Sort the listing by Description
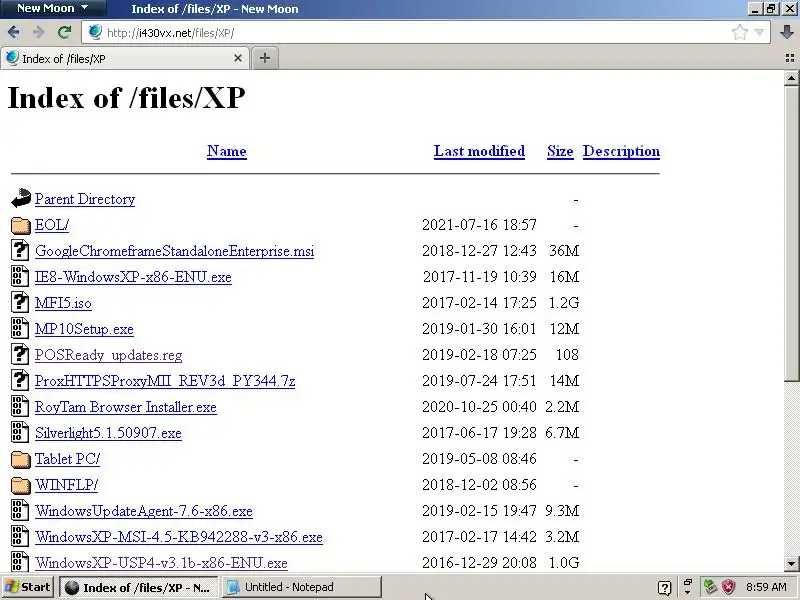Image resolution: width=800 pixels, height=600 pixels. (621, 151)
